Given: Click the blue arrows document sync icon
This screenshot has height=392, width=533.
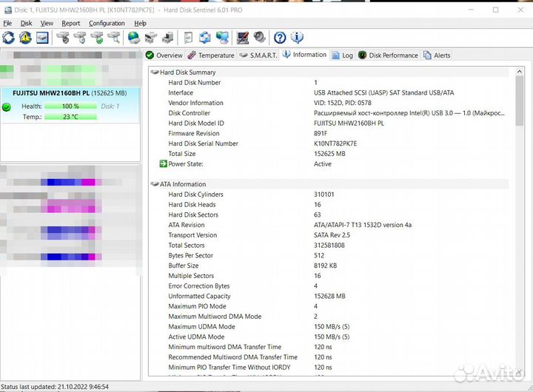Looking at the screenshot, I should pyautogui.click(x=204, y=38).
